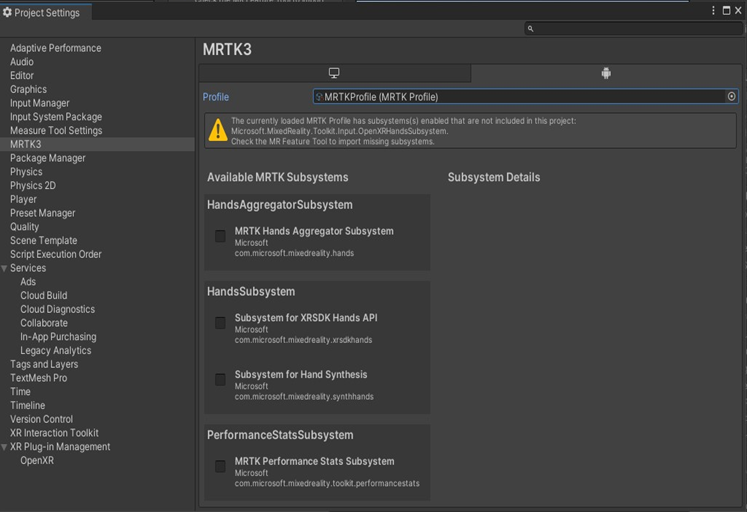This screenshot has height=512, width=747.
Task: Open Input Manager settings
Action: point(40,103)
